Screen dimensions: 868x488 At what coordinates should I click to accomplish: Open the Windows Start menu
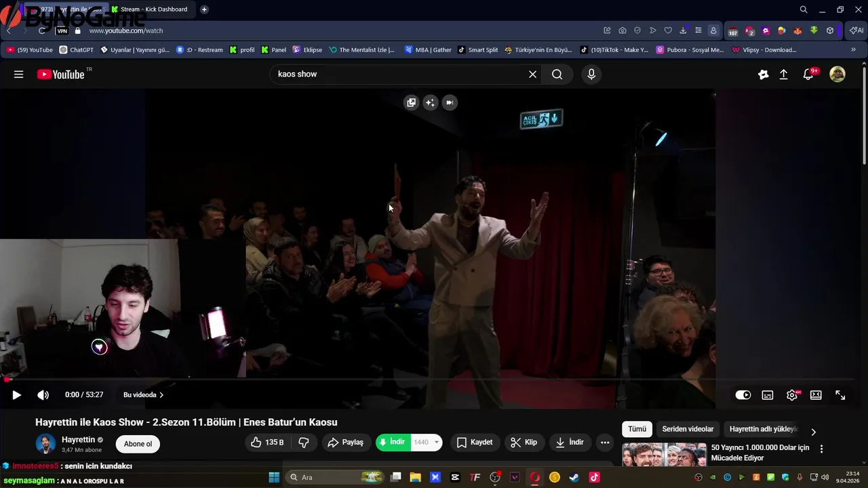274,477
